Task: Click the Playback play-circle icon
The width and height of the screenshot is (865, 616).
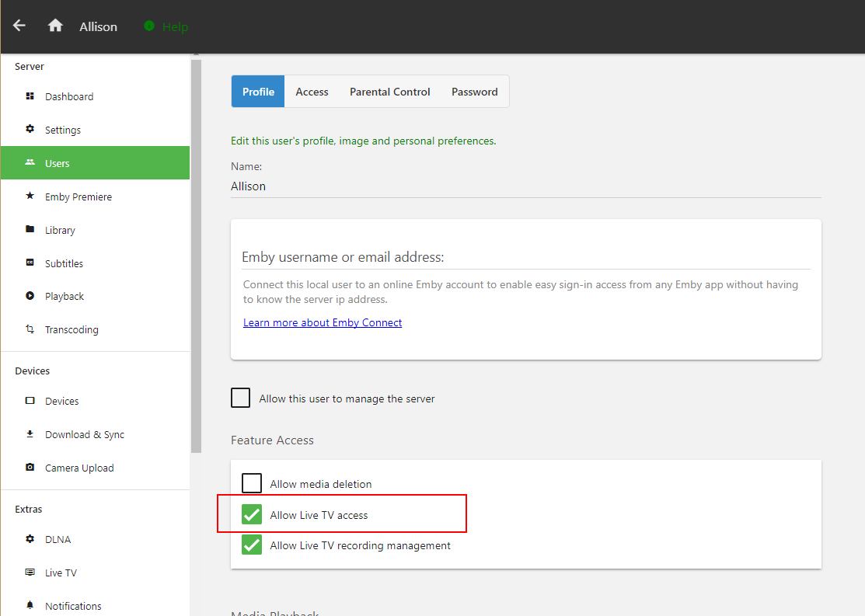Action: [x=30, y=296]
